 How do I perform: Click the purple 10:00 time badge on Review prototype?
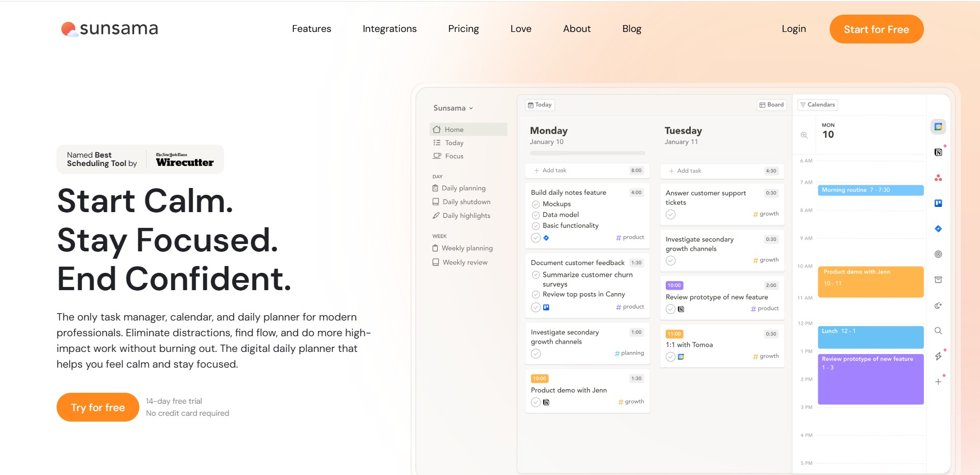coord(674,285)
